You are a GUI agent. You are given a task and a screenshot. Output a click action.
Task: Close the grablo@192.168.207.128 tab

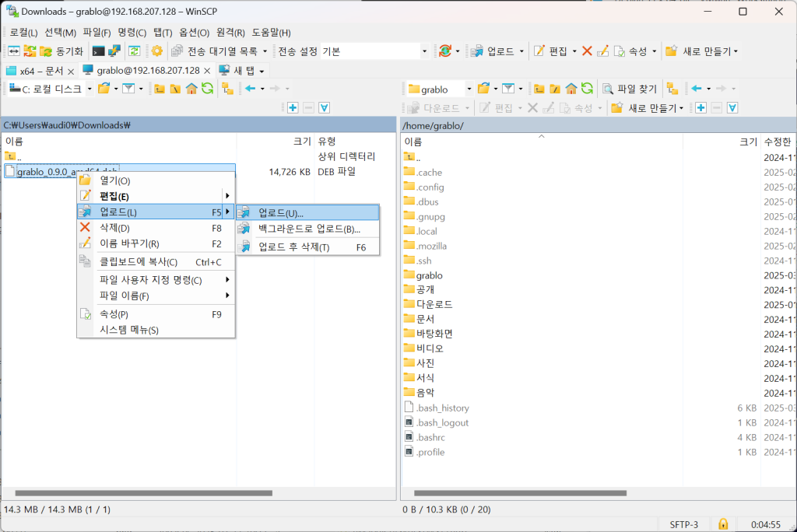207,71
